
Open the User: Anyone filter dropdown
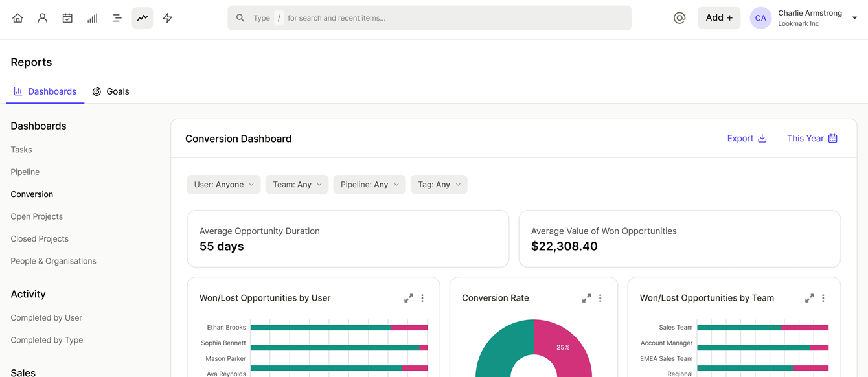pos(223,185)
